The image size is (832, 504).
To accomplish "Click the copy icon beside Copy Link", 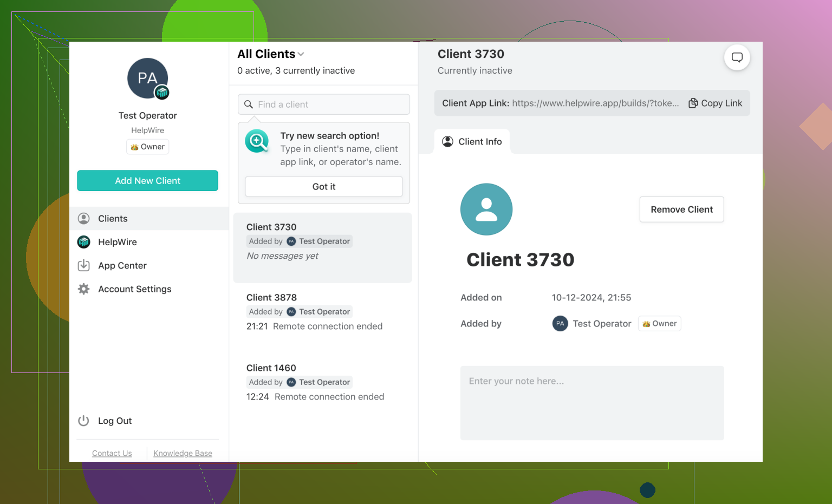I will click(x=693, y=103).
